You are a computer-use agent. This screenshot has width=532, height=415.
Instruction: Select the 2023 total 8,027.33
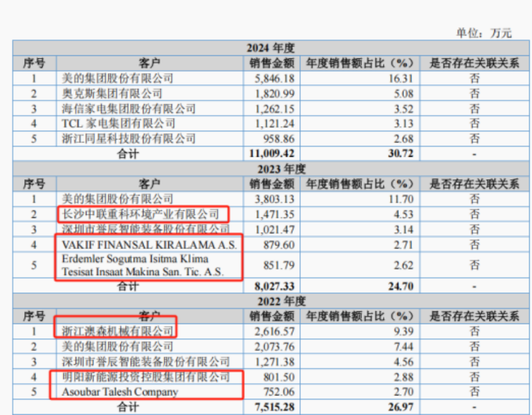coord(274,286)
